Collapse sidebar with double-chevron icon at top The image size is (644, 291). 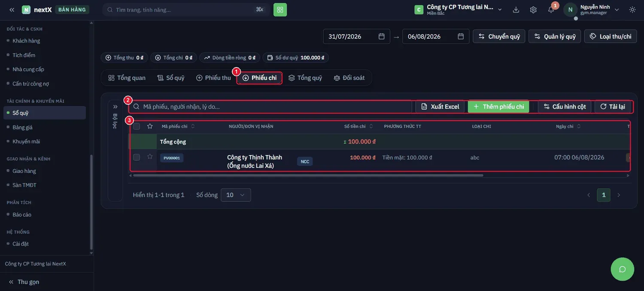tap(12, 9)
